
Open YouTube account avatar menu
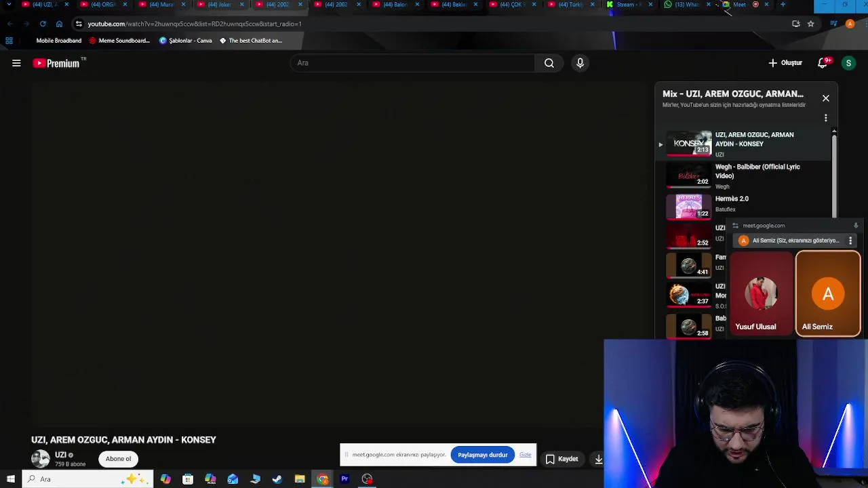tap(848, 63)
